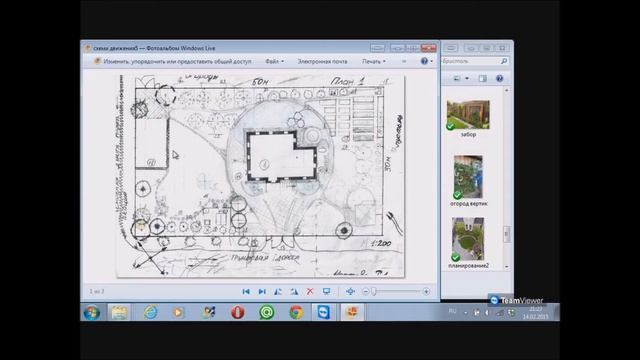
Task: Launch Internet Explorer from the taskbar
Action: click(150, 312)
